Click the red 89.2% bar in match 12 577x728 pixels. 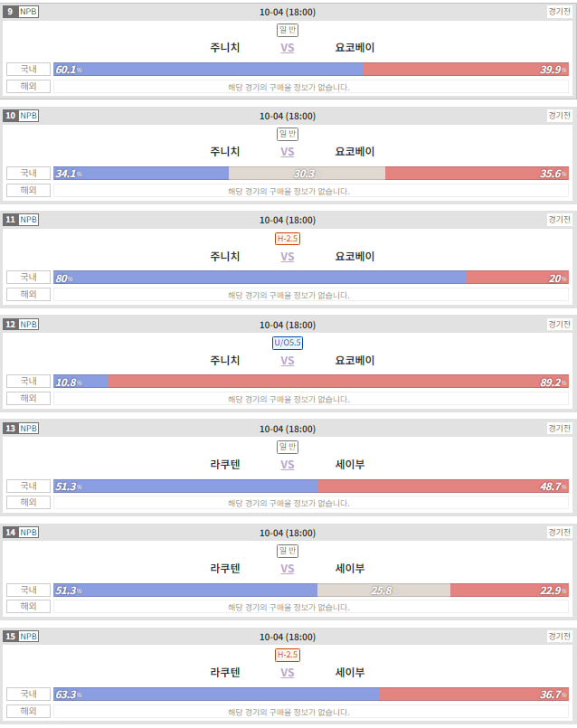pos(338,382)
